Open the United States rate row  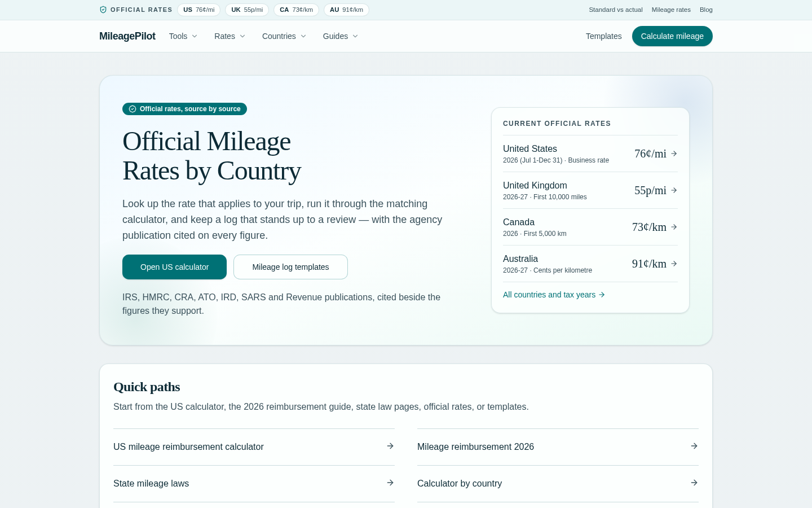click(x=590, y=154)
